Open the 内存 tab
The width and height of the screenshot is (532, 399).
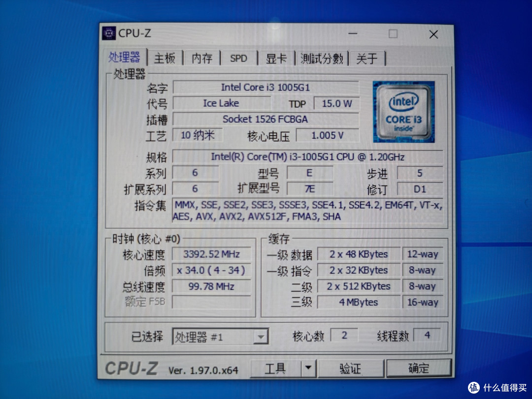[202, 59]
